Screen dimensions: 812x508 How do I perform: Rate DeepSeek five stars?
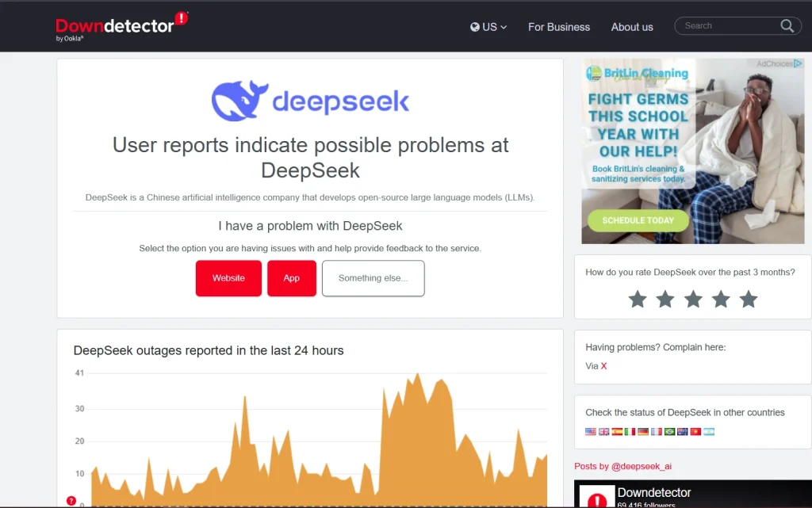tap(749, 299)
